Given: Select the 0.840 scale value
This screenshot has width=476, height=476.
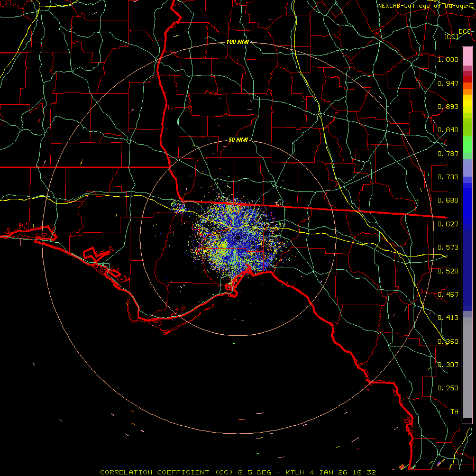Looking at the screenshot, I should (x=448, y=130).
